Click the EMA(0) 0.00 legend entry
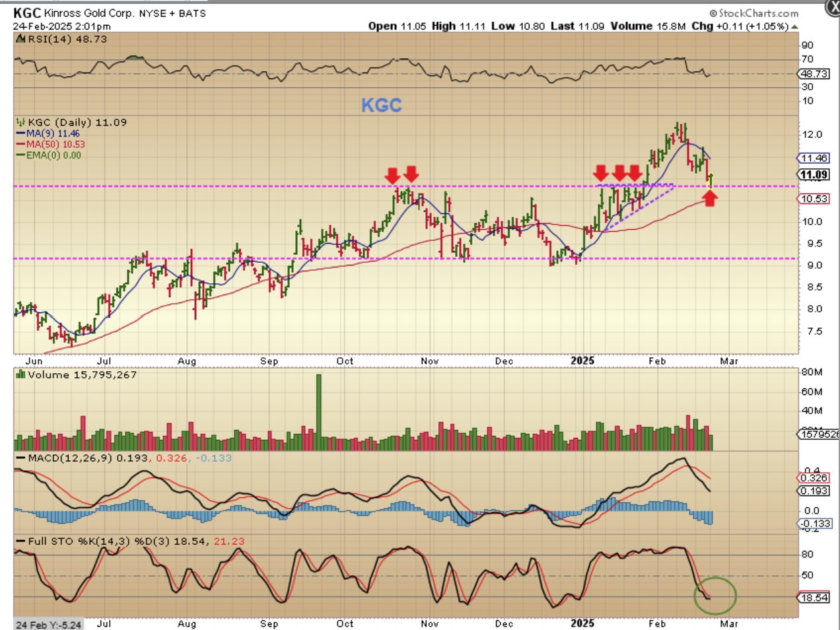 (x=48, y=155)
